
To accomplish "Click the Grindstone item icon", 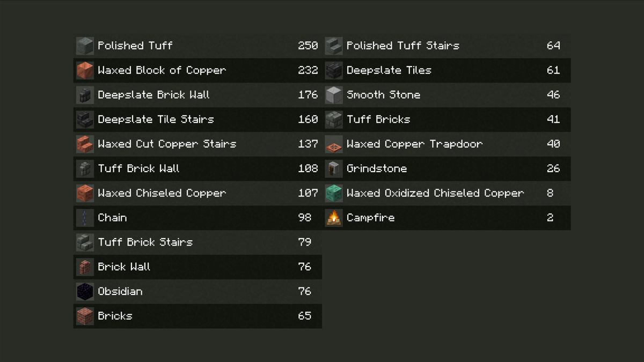I will pyautogui.click(x=334, y=168).
